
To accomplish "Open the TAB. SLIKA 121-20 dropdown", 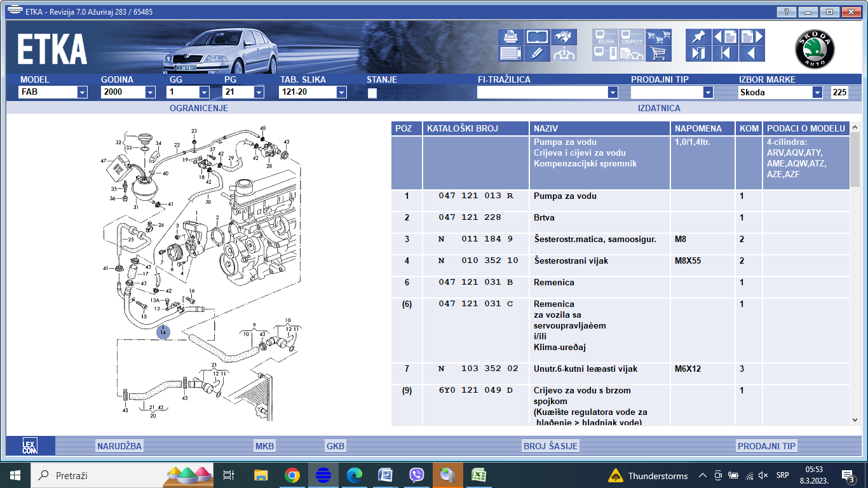I will tap(341, 92).
